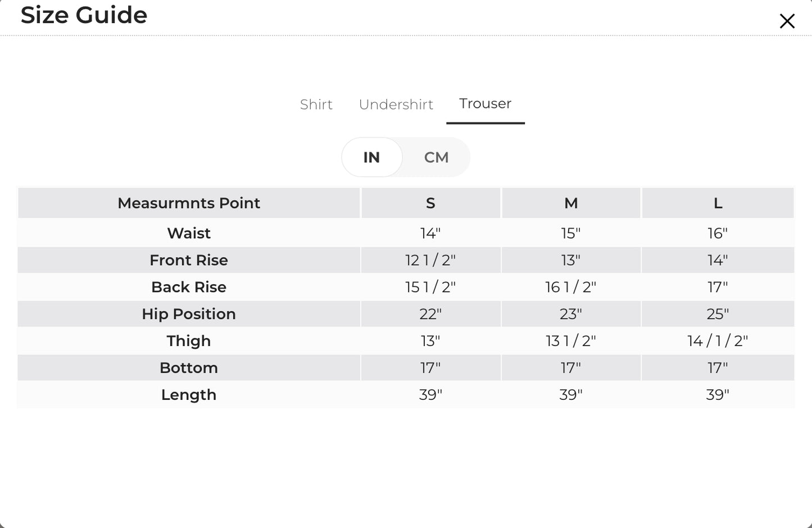The image size is (812, 528).
Task: Switch to the Shirt tab
Action: pyautogui.click(x=316, y=104)
